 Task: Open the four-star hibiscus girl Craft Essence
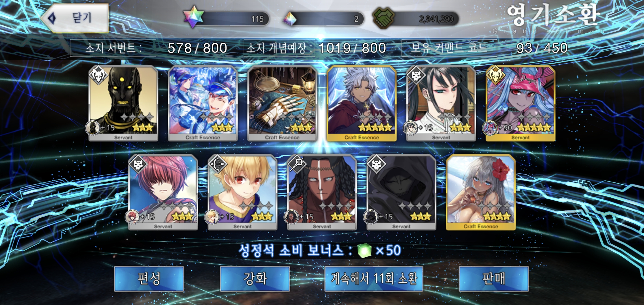481,192
